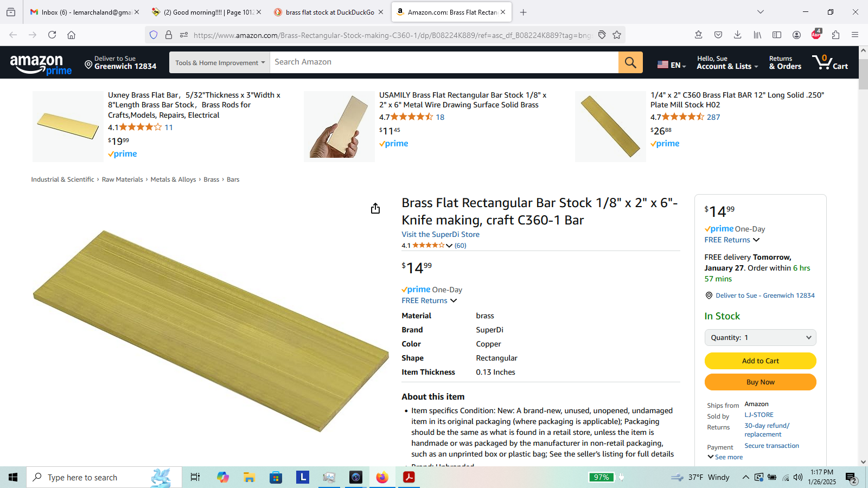Go to Firefox home page icon
The image size is (868, 488).
click(x=71, y=35)
